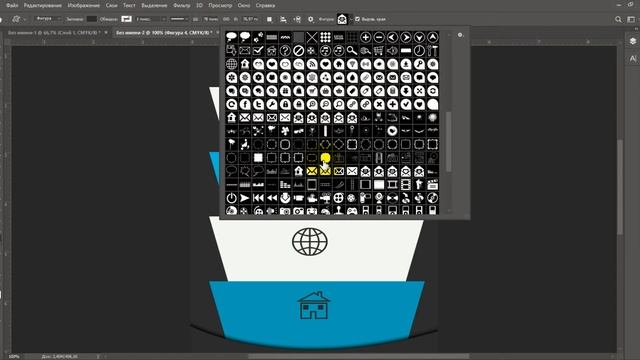Click the shape height input field
The image size is (640, 360).
(251, 19)
